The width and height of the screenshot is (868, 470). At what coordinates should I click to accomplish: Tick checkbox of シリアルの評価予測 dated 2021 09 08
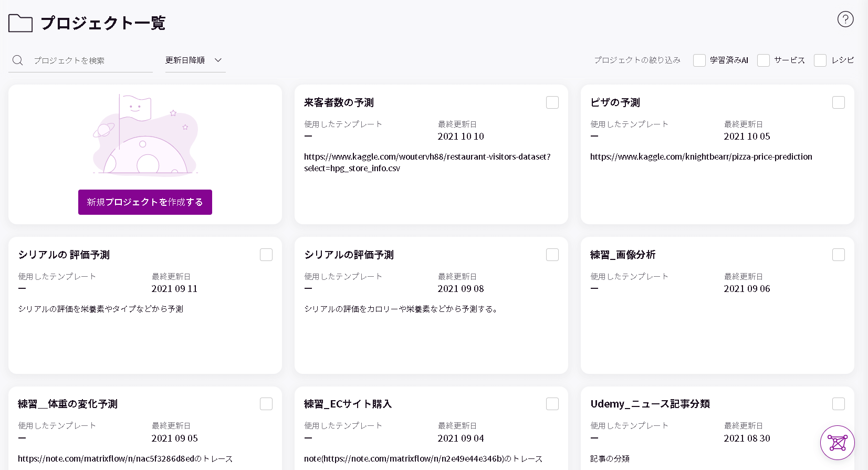552,255
